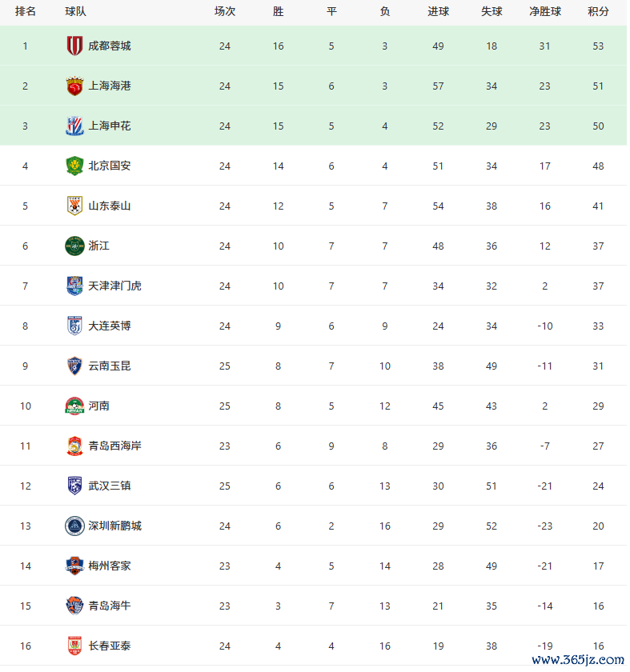The width and height of the screenshot is (630, 672).
Task: Click the 上海申花 team badge
Action: tap(74, 126)
